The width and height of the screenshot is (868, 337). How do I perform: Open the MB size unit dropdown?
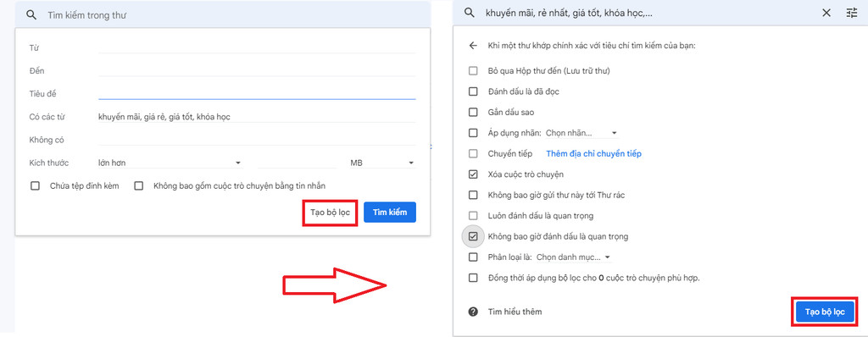[x=382, y=163]
